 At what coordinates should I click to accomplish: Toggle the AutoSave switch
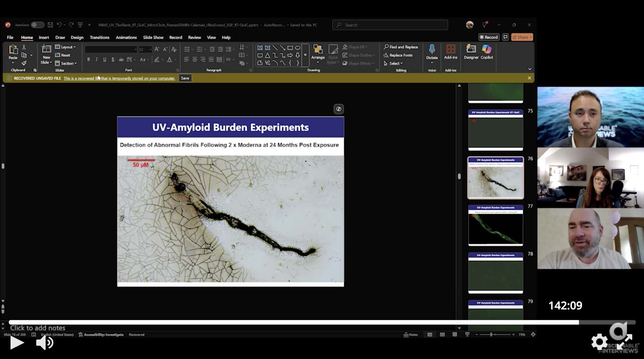37,25
